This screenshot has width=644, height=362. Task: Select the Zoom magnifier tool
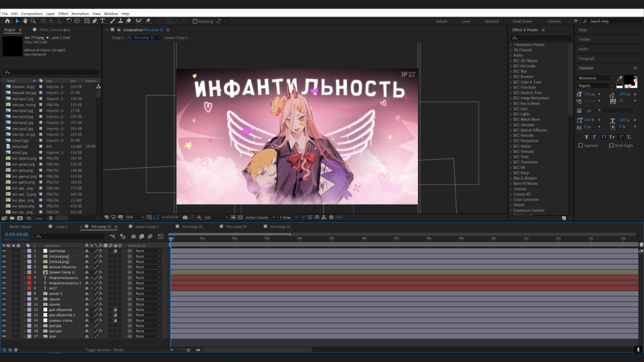point(33,21)
